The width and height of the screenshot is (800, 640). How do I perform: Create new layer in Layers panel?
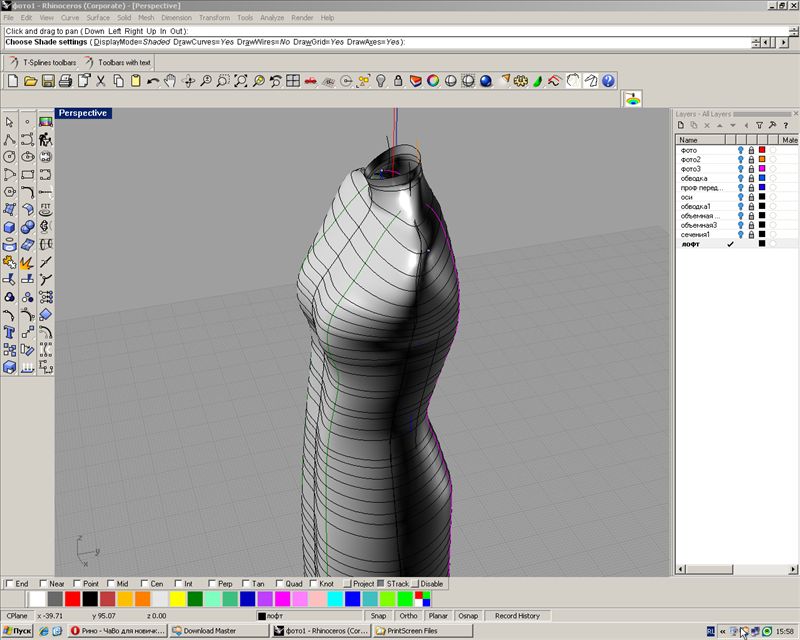[681, 125]
